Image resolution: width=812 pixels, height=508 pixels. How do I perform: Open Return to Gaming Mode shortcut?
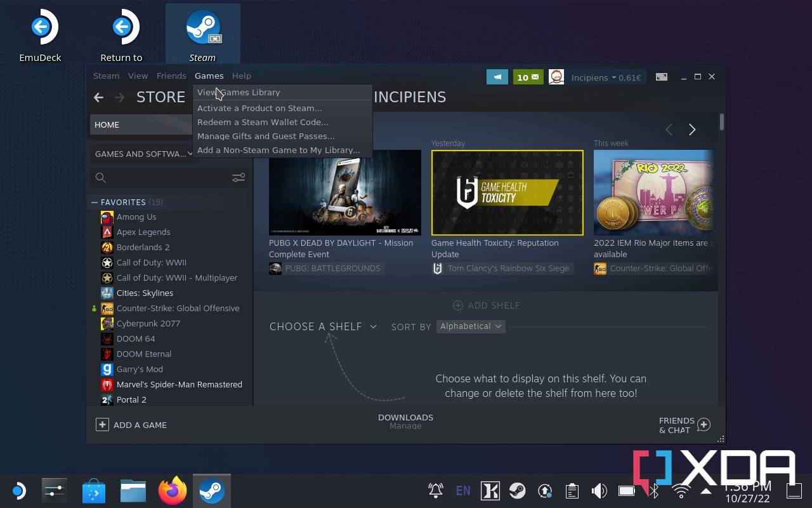point(121,35)
